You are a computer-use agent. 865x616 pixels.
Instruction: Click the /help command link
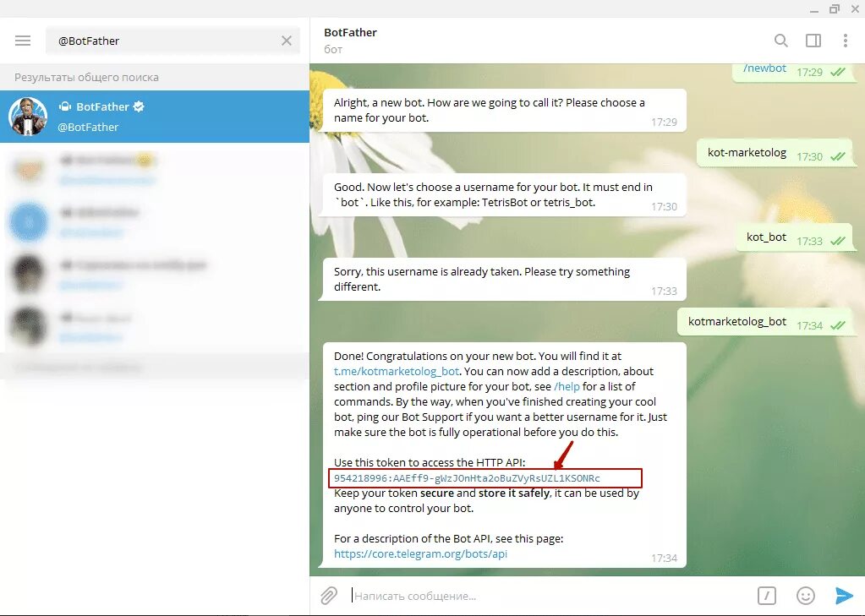pos(567,387)
